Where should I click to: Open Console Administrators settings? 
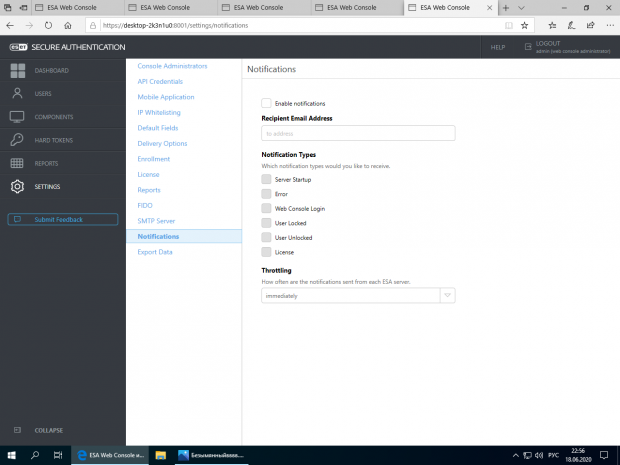172,66
